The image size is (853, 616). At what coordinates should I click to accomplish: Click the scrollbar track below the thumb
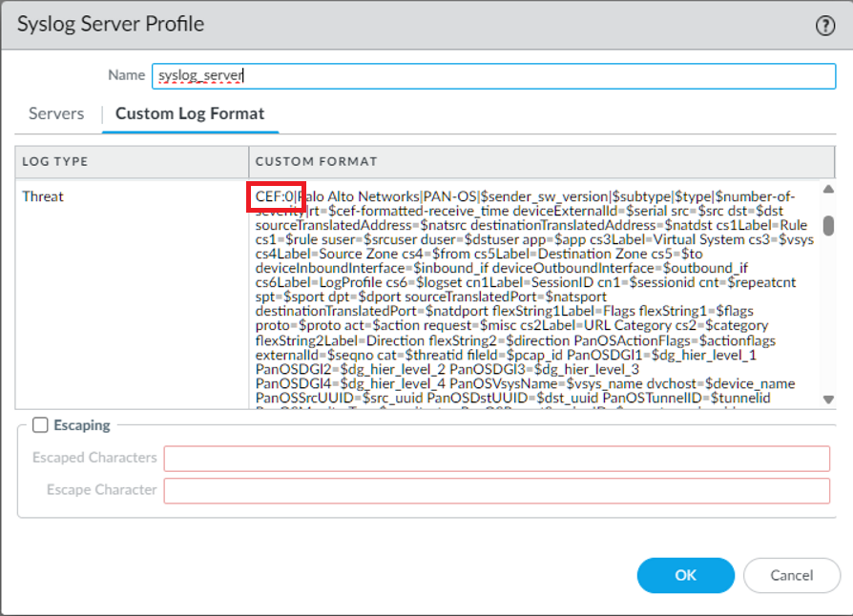pos(828,315)
